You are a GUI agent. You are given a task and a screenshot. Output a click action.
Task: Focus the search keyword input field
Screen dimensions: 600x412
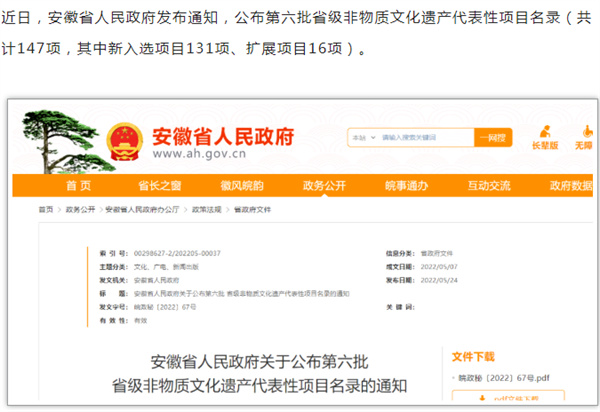click(426, 138)
